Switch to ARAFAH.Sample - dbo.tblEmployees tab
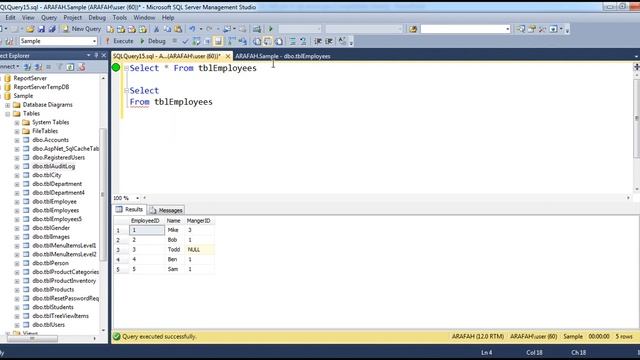 click(x=283, y=56)
